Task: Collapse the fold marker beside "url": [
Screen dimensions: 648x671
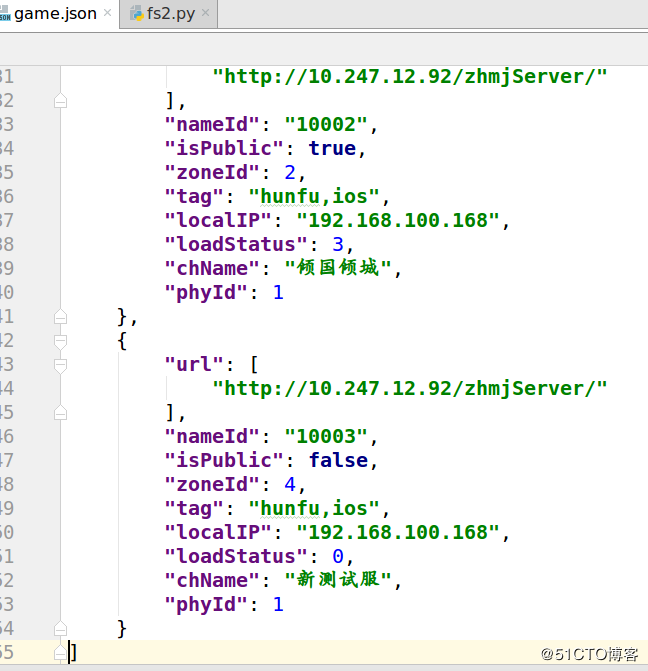Action: (x=60, y=365)
